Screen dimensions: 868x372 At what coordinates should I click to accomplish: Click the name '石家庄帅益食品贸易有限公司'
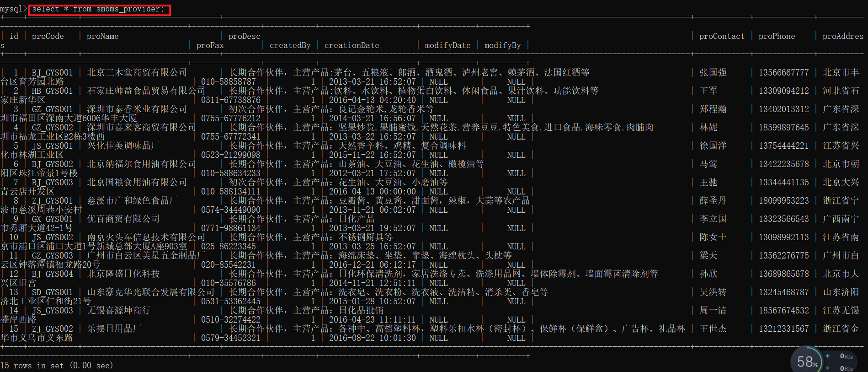click(x=146, y=91)
